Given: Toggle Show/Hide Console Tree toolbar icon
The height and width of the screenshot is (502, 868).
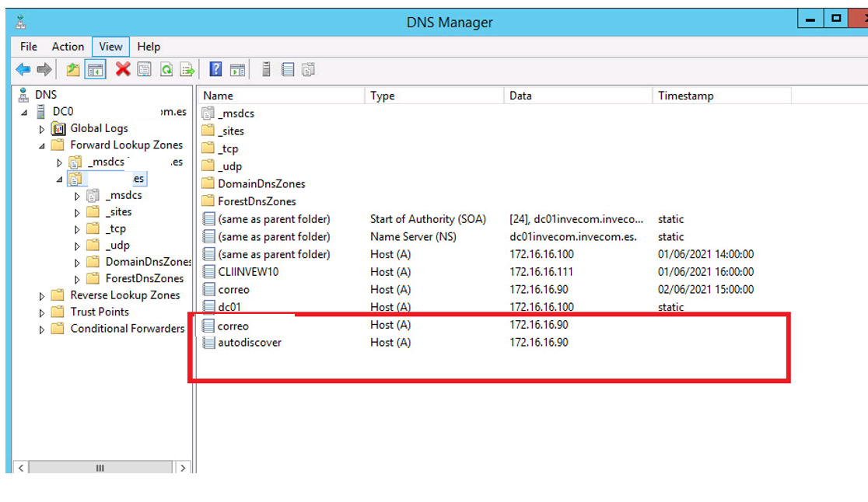Looking at the screenshot, I should [95, 70].
